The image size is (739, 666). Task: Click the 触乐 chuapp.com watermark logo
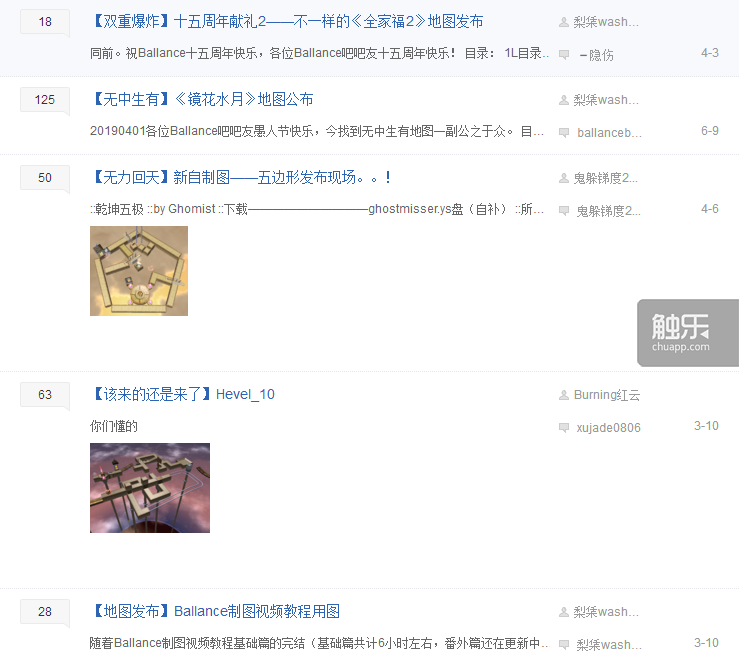[688, 333]
